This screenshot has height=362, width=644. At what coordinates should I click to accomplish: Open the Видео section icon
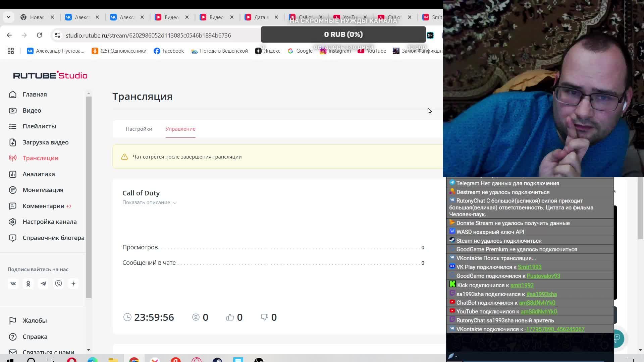[x=13, y=111]
